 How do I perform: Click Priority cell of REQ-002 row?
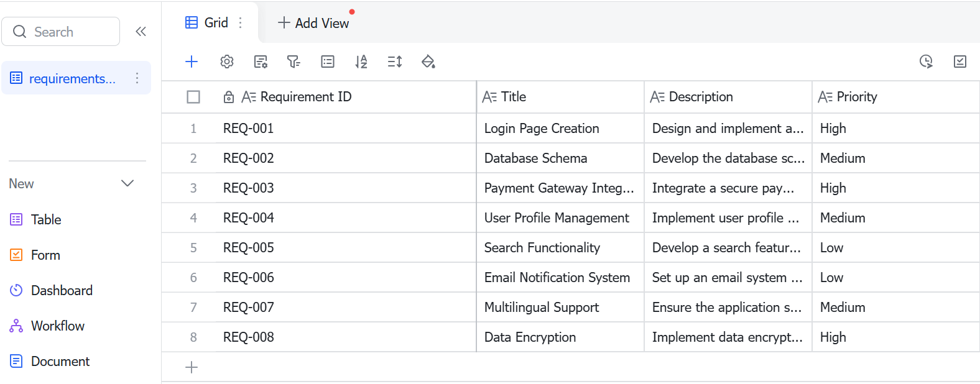[896, 158]
